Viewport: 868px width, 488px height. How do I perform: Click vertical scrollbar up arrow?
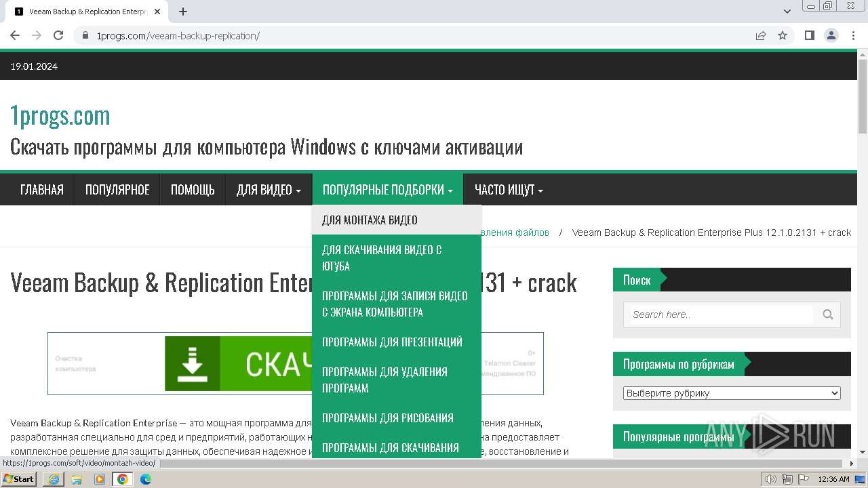click(x=863, y=55)
